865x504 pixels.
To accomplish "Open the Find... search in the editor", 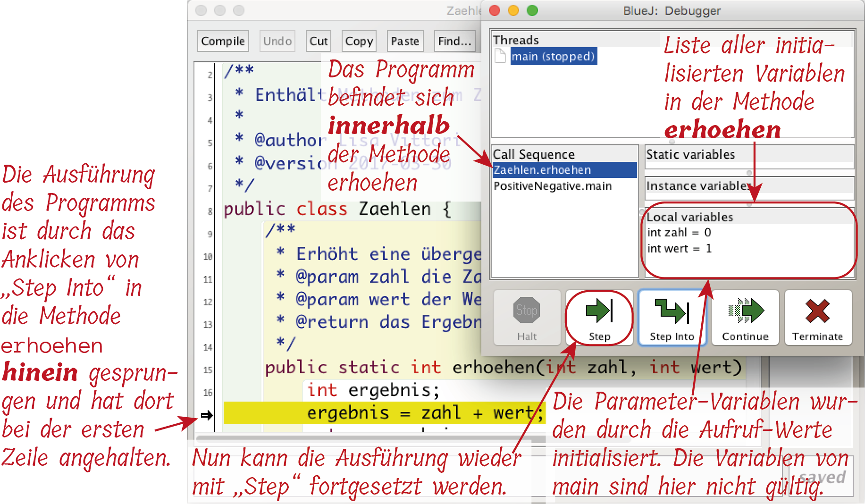I will click(454, 41).
